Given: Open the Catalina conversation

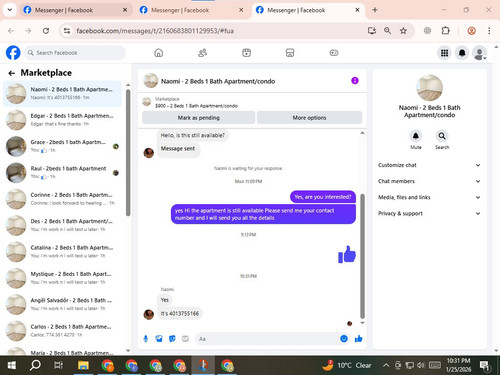Looking at the screenshot, I should coord(63,251).
